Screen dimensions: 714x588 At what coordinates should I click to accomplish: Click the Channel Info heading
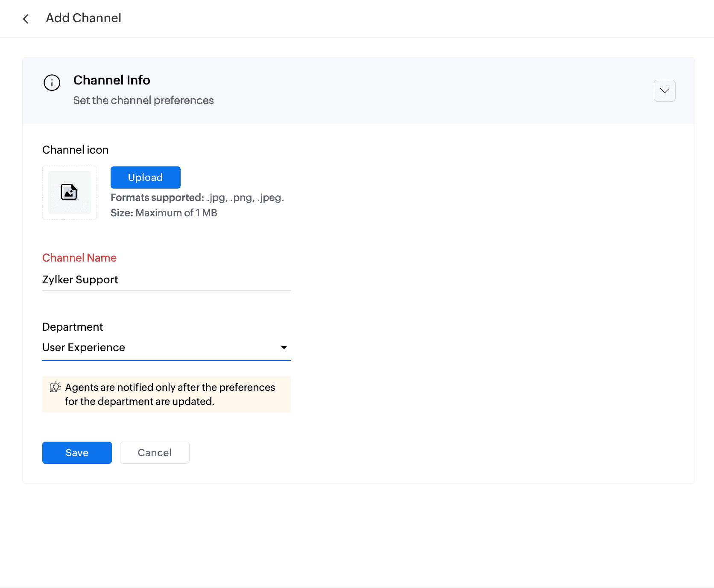tap(112, 80)
